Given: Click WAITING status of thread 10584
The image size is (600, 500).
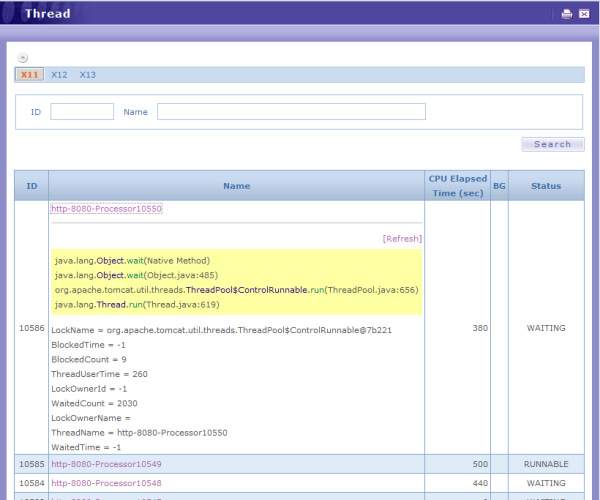Looking at the screenshot, I should tap(546, 483).
